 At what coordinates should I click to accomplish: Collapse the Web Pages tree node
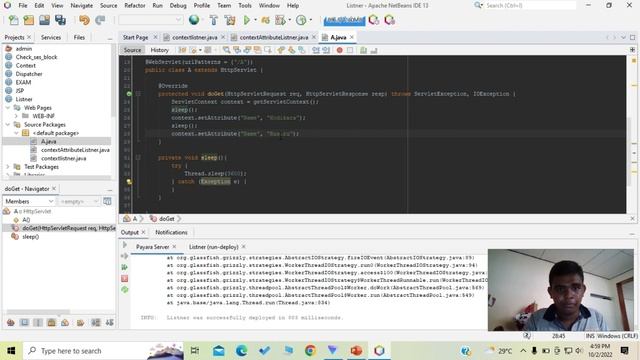(x=8, y=108)
